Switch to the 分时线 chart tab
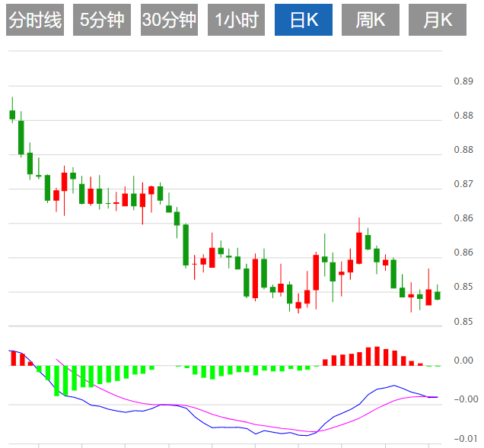484x448 pixels. pyautogui.click(x=35, y=20)
